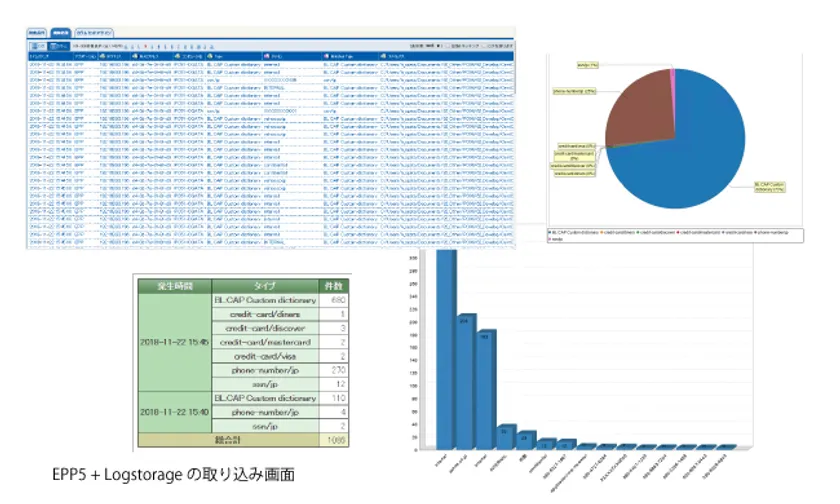Select the highlighted dark blue tab above log table
This screenshot has width=840, height=504.
61,33
